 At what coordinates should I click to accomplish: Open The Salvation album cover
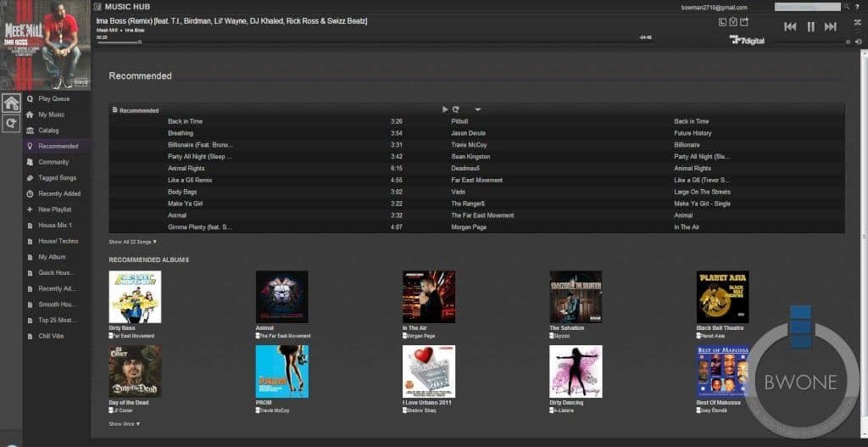click(x=576, y=297)
